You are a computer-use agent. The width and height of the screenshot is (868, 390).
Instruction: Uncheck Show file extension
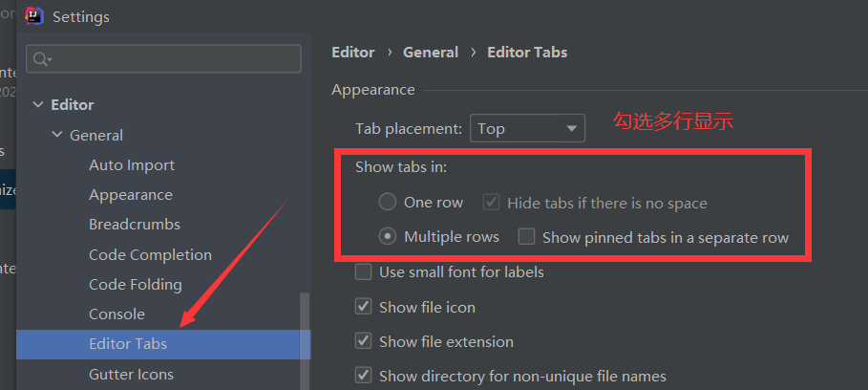click(x=363, y=341)
